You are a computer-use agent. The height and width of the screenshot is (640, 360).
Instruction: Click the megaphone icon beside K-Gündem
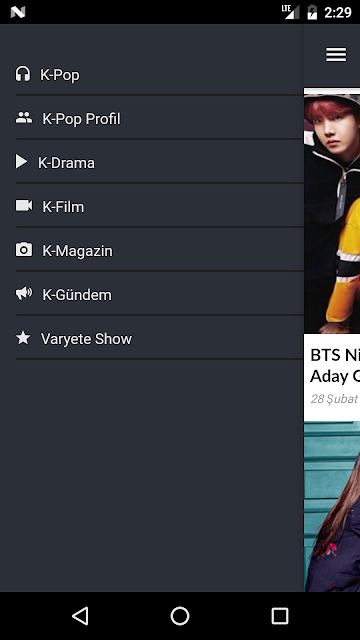click(24, 293)
